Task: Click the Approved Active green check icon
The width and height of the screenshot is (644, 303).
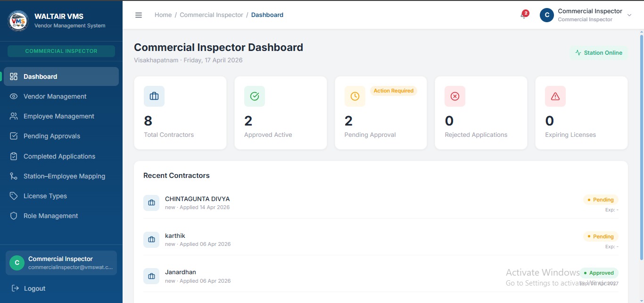Action: (x=255, y=96)
